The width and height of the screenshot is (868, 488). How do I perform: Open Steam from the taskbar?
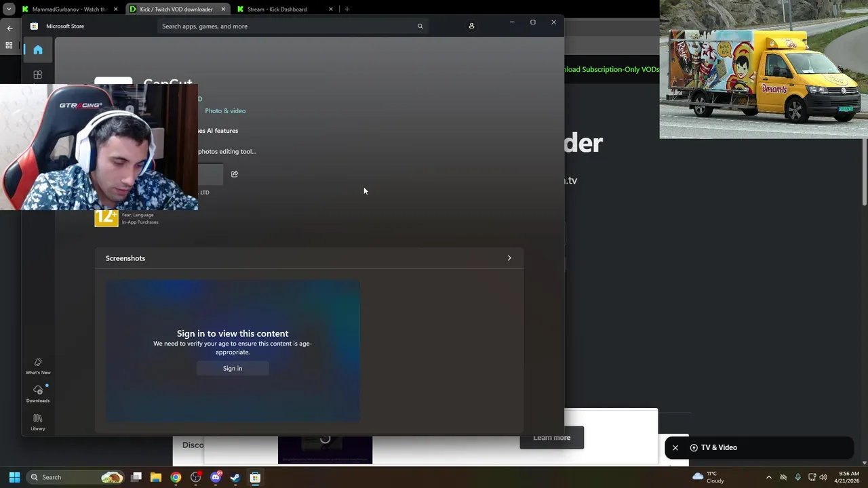[x=235, y=477]
